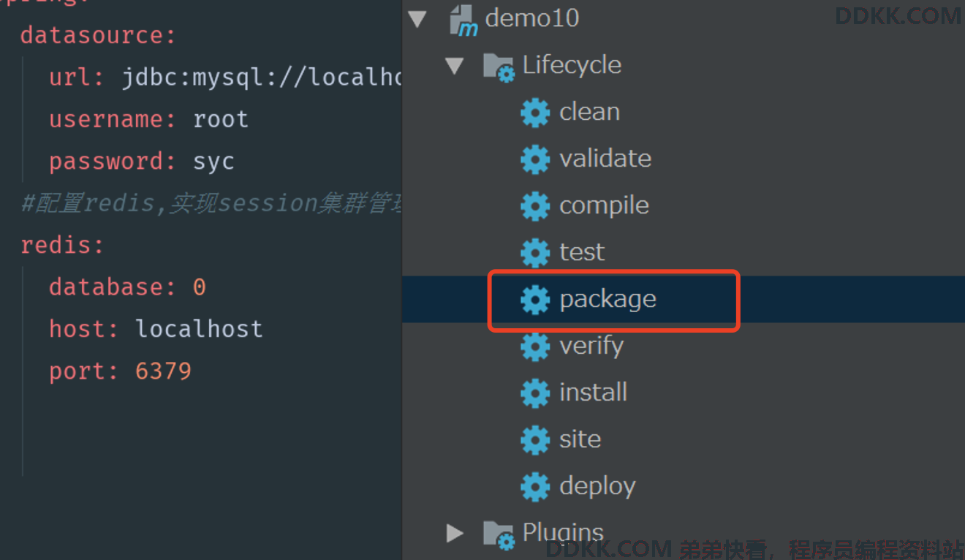The image size is (965, 560).
Task: Expand the Plugins tree node
Action: point(455,533)
